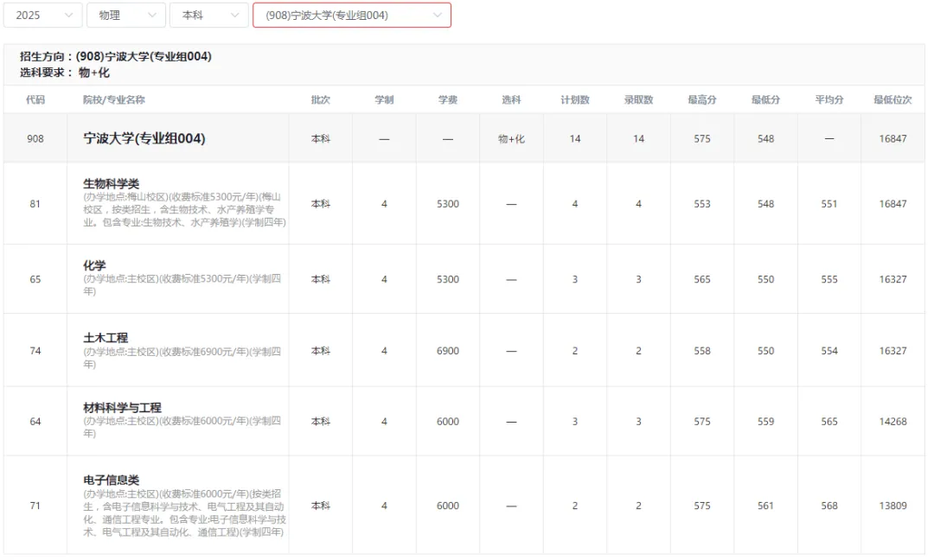Open the (908)宁波大学(专业组004) dropdown
This screenshot has width=934, height=560.
coord(351,15)
